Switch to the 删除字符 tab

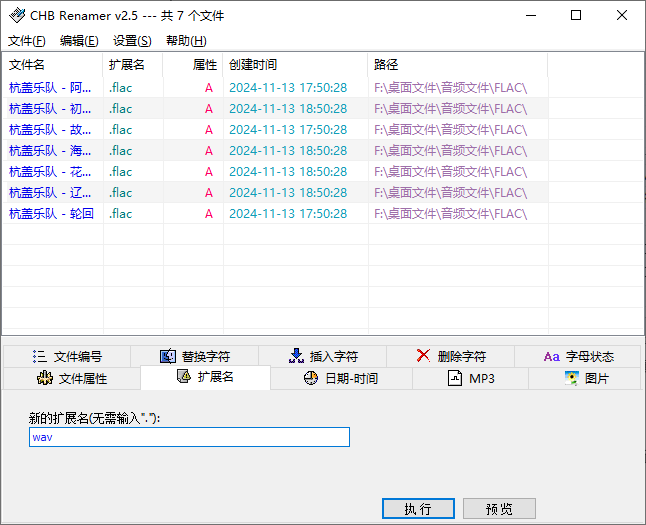[450, 356]
